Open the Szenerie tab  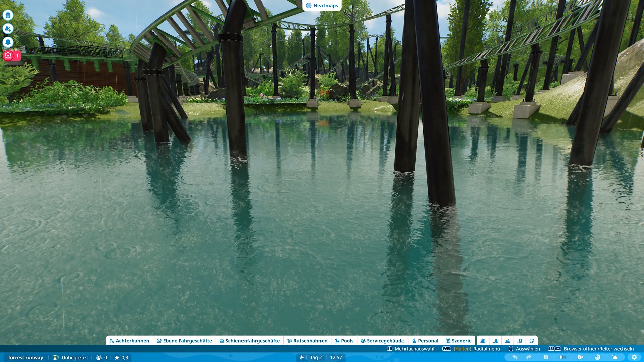(x=458, y=341)
